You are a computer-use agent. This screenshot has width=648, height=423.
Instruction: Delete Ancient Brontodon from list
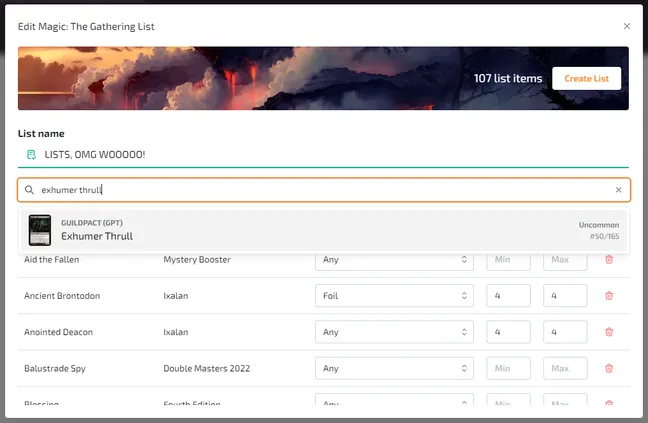click(x=609, y=296)
